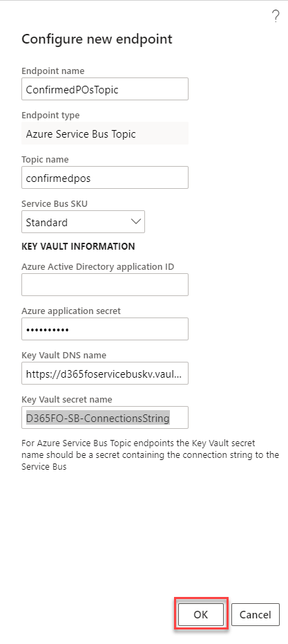Click the Standard value in Service Bus SKU

pyautogui.click(x=47, y=222)
